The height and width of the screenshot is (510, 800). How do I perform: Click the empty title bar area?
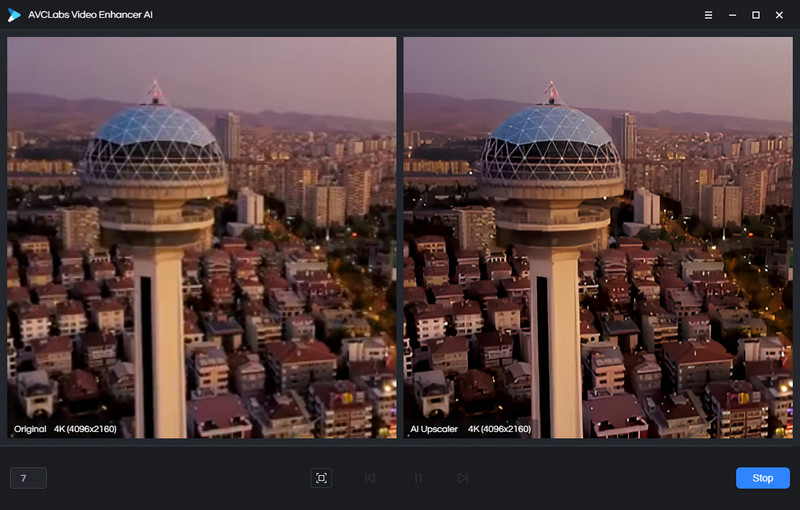(420, 15)
